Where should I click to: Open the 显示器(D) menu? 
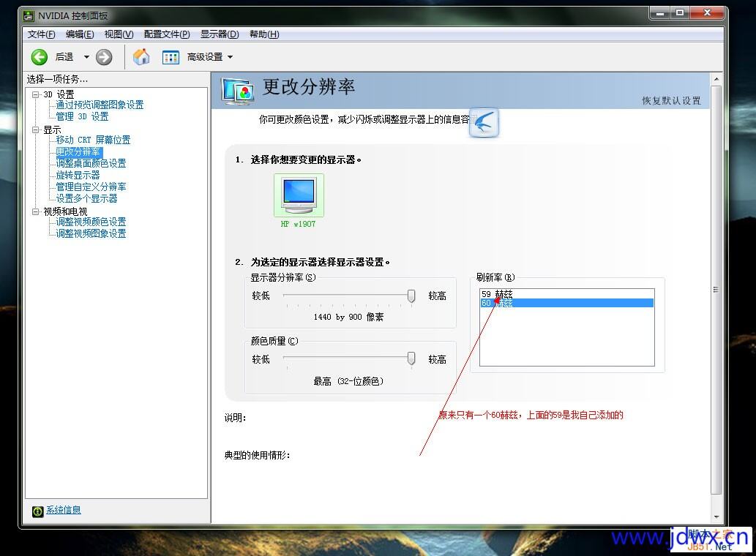pos(220,34)
